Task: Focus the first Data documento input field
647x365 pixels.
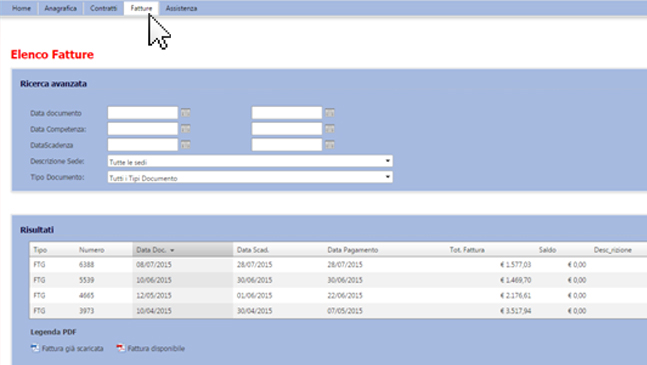Action: pyautogui.click(x=143, y=113)
